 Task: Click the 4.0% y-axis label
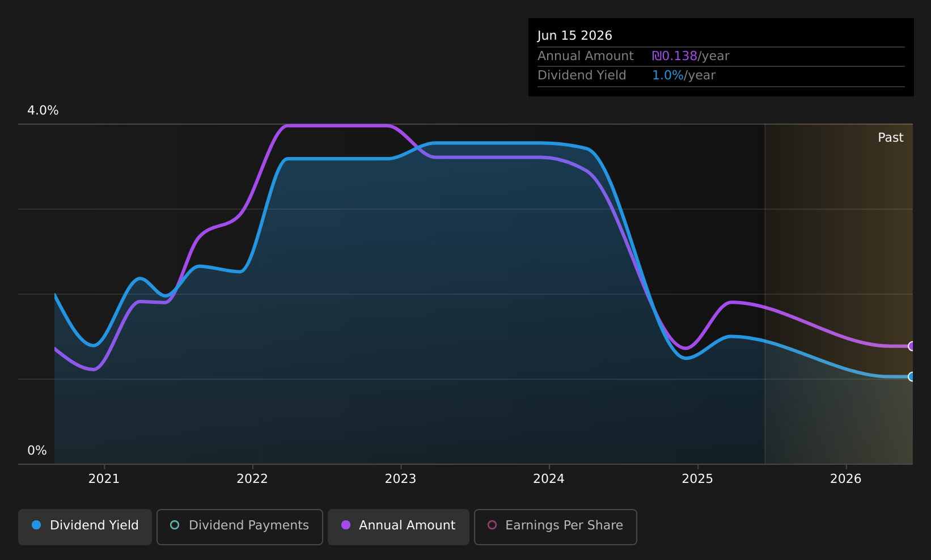coord(43,111)
